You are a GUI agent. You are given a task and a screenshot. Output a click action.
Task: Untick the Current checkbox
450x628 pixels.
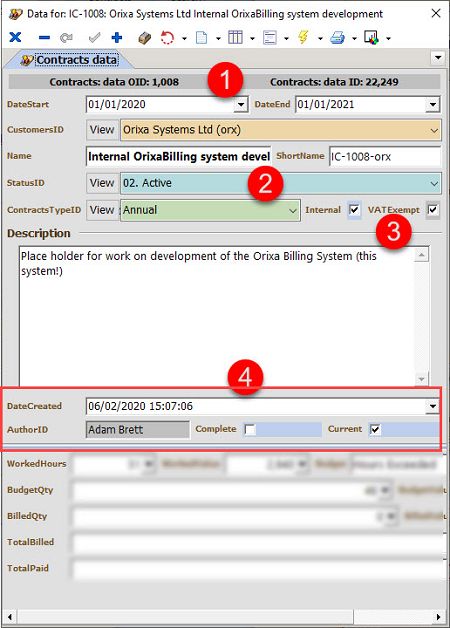point(375,429)
